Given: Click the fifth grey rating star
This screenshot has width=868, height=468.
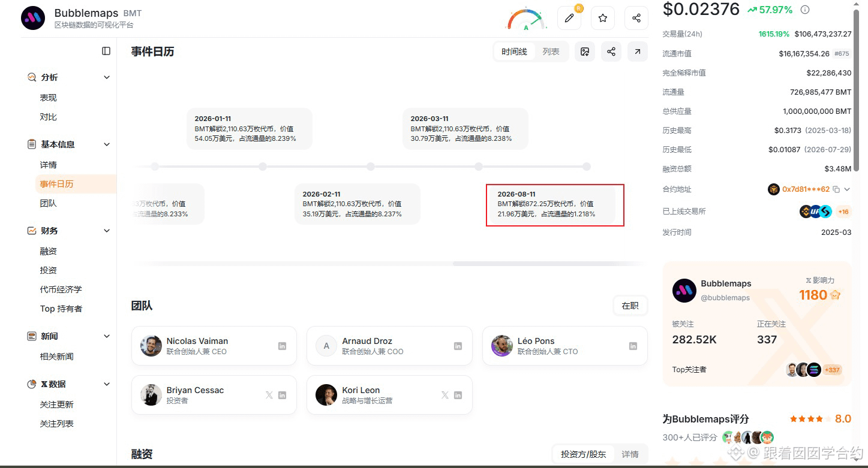Looking at the screenshot, I should click(x=828, y=419).
